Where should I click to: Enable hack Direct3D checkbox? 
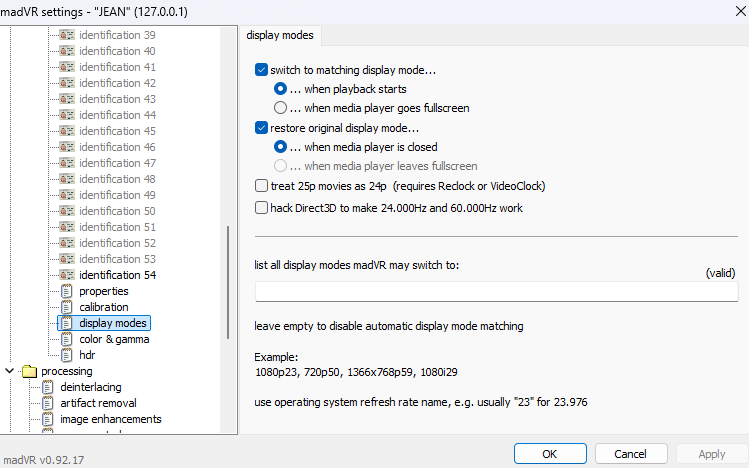pos(262,208)
